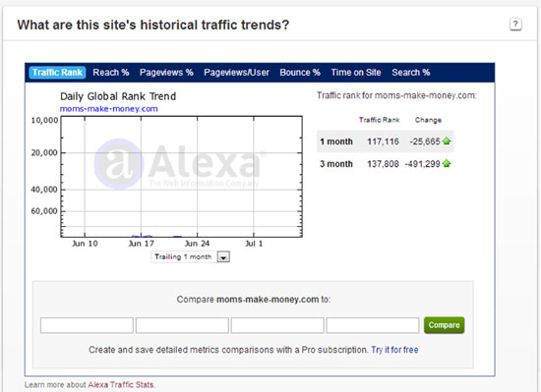541x392 pixels.
Task: Click the green arrow beside 1 month change
Action: click(447, 141)
